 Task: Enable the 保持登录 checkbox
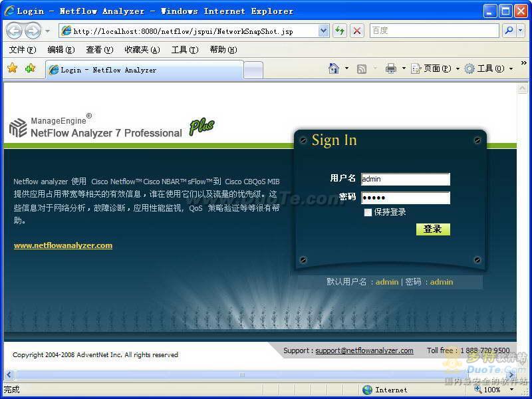[x=368, y=212]
